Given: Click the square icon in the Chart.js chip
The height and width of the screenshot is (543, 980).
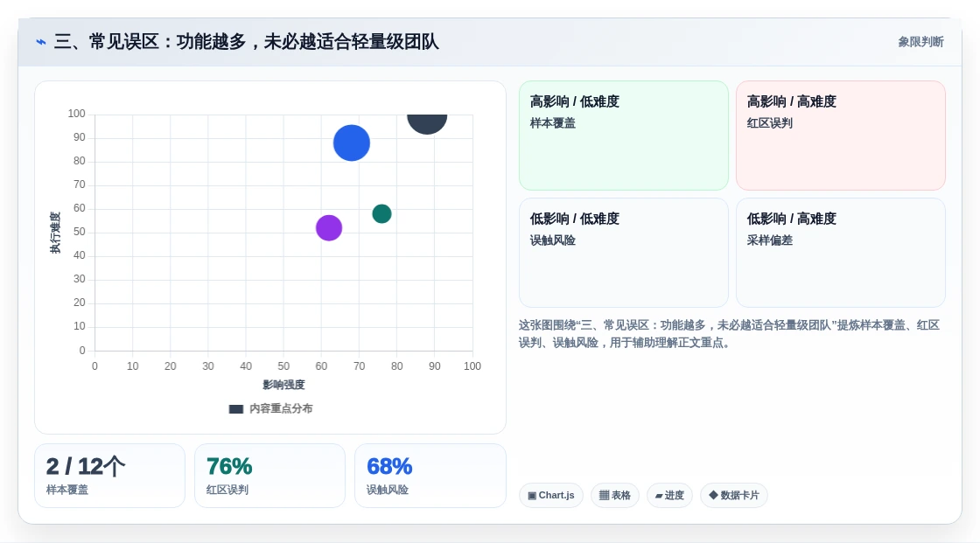Looking at the screenshot, I should pos(532,496).
